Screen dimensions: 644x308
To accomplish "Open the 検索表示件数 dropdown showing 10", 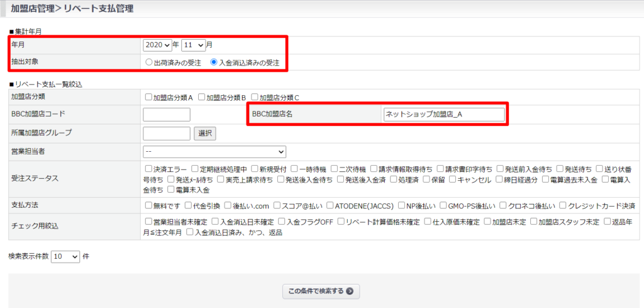I will tap(66, 256).
